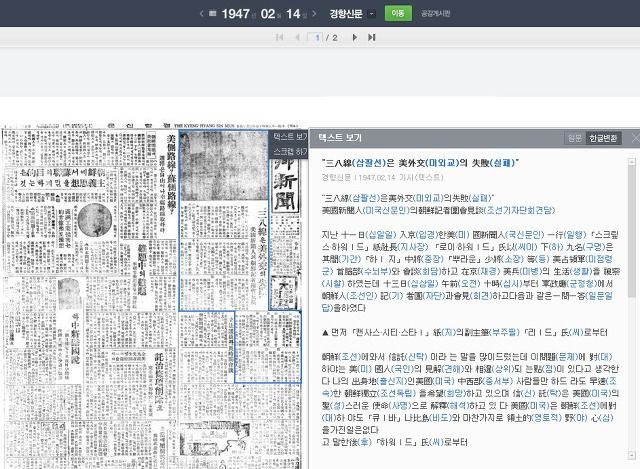Click the page number input field
640x469 pixels.
(x=315, y=38)
